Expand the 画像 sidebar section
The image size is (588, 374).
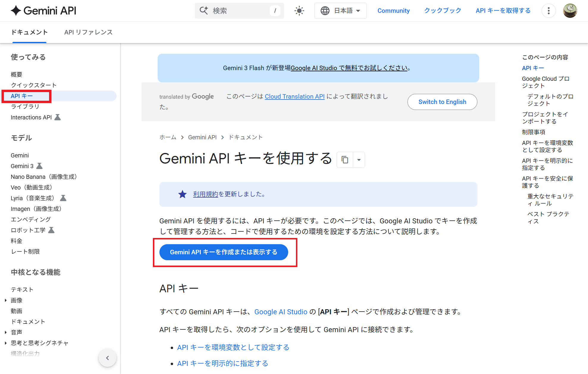point(6,300)
